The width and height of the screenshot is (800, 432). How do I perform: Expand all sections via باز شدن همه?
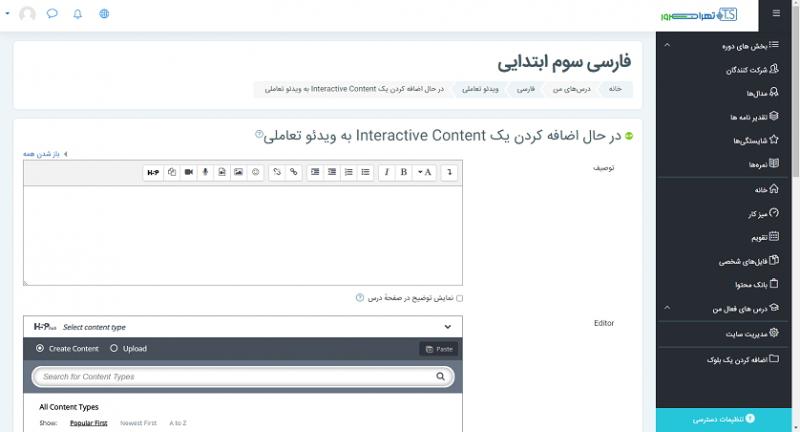click(41, 154)
